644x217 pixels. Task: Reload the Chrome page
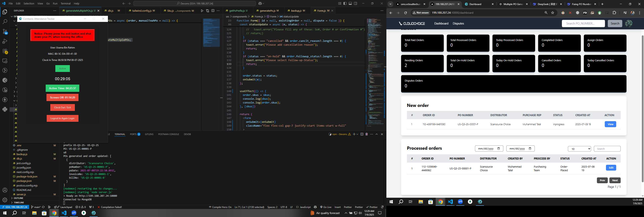pos(406,13)
